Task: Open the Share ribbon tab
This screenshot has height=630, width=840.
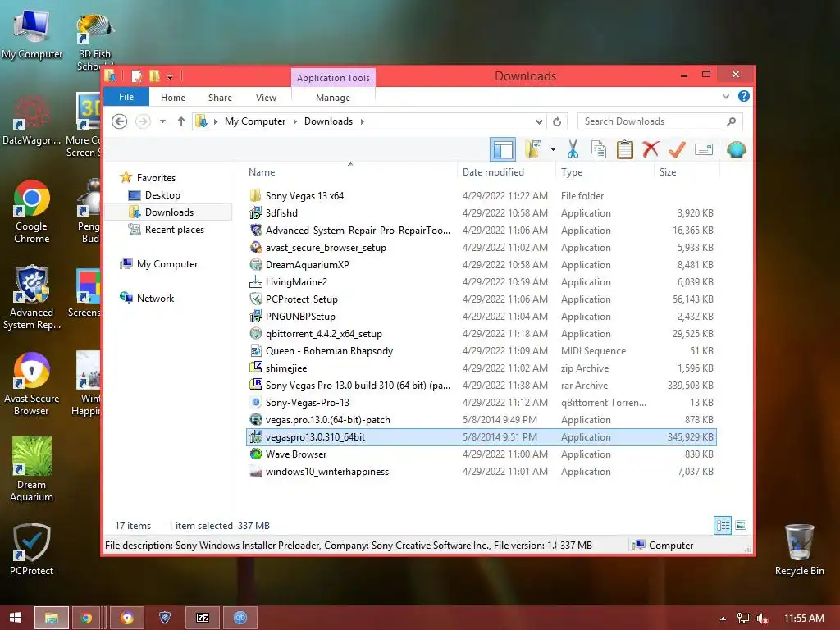Action: click(220, 98)
